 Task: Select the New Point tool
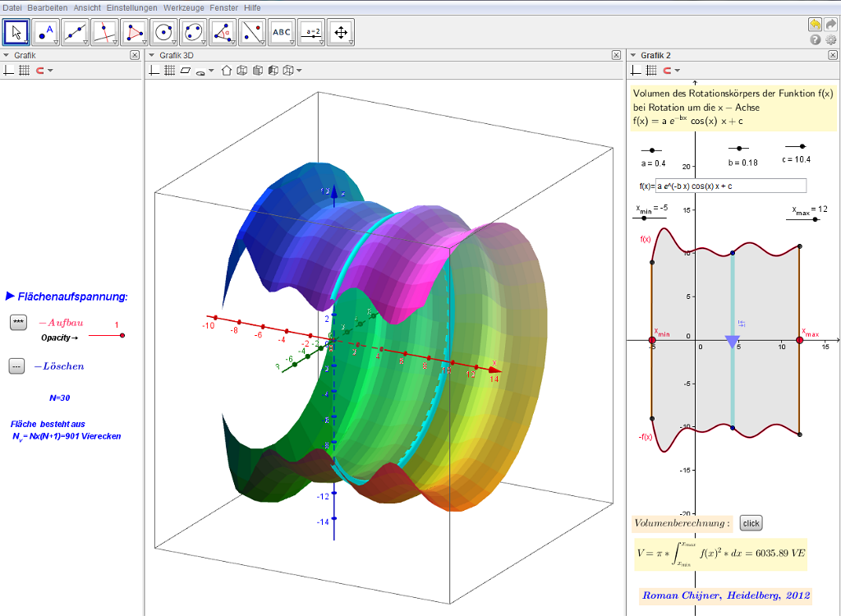pyautogui.click(x=45, y=33)
